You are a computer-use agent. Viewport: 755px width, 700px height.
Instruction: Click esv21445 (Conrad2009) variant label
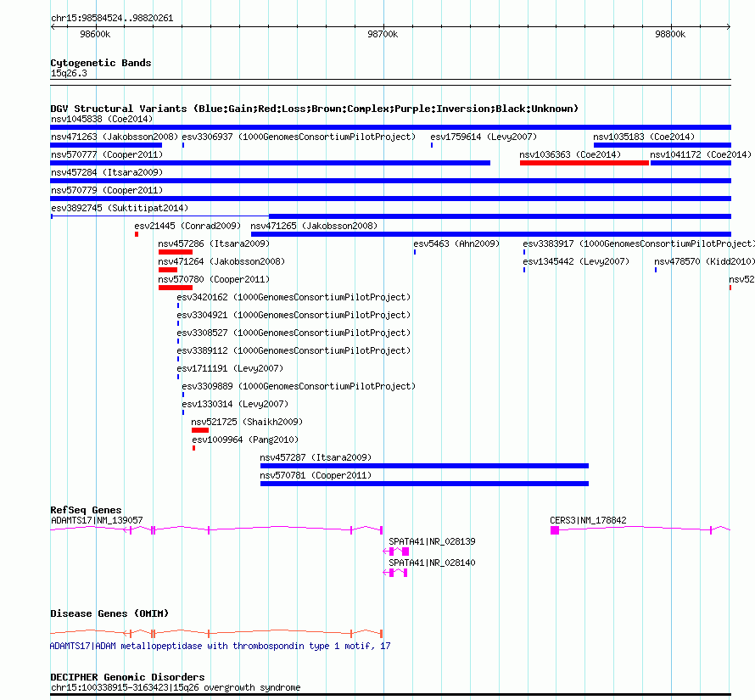187,226
